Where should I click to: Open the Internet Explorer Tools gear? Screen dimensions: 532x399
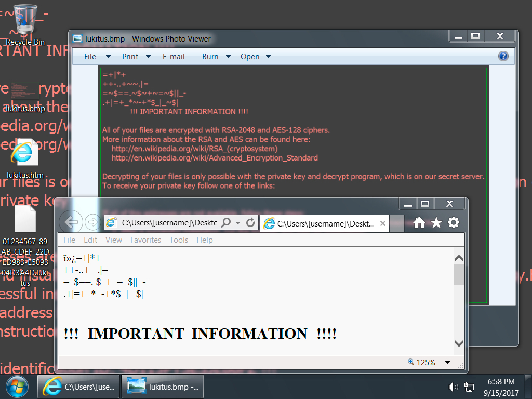coord(453,223)
